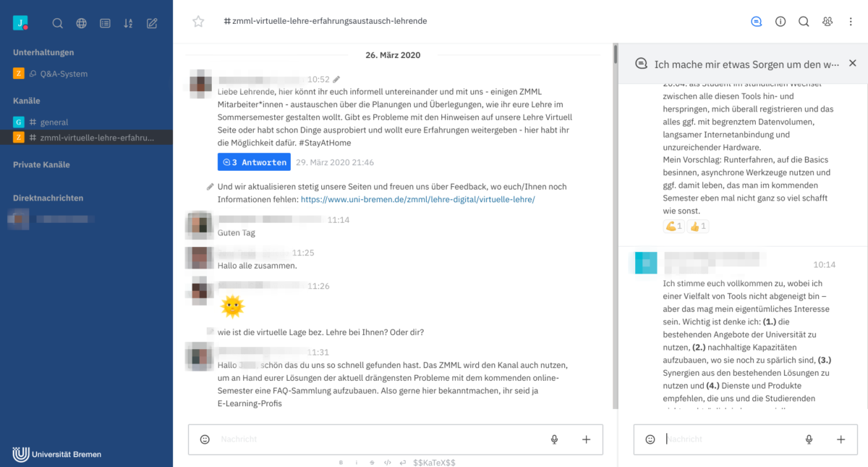Start a voice recording with the microphone icon
The width and height of the screenshot is (868, 467).
(554, 439)
